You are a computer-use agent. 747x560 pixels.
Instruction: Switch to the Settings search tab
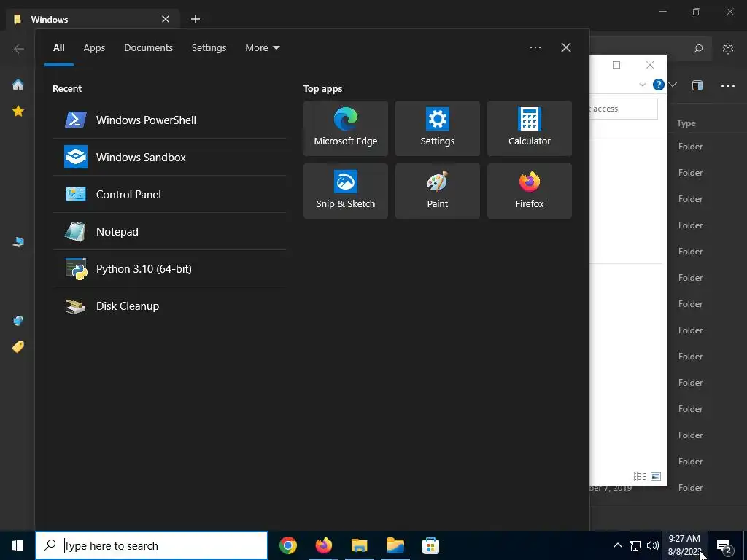[209, 47]
